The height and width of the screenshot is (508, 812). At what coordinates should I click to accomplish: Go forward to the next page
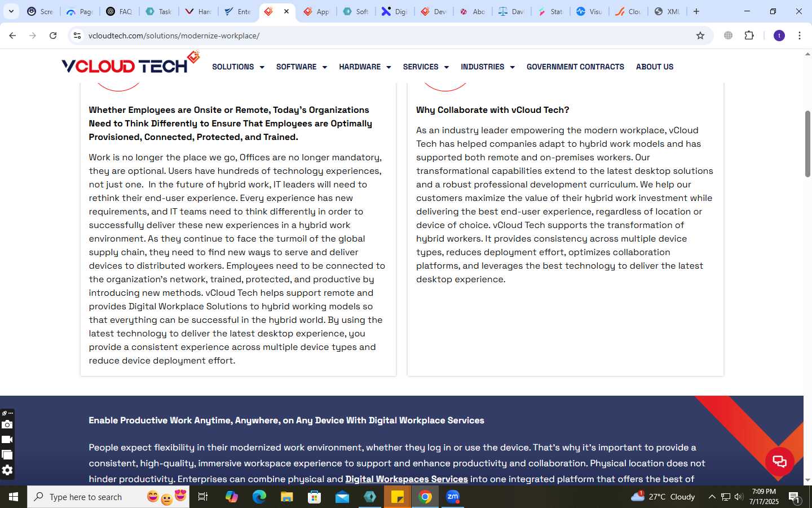tap(33, 36)
